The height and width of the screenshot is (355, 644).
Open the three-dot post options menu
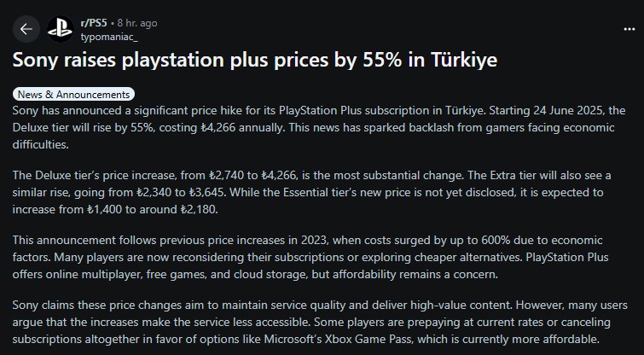point(629,29)
